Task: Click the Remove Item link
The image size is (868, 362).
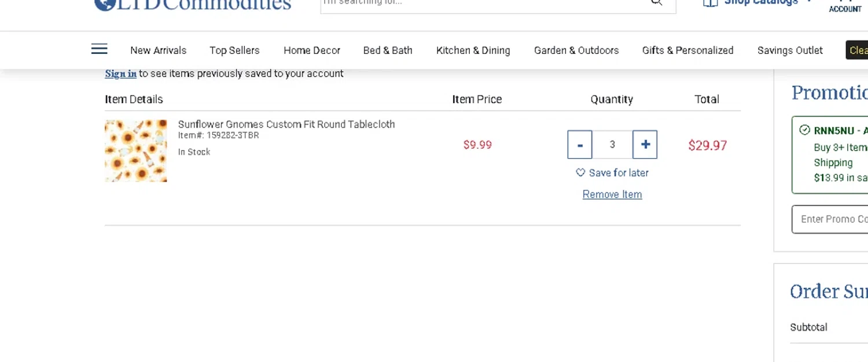Action: tap(612, 195)
